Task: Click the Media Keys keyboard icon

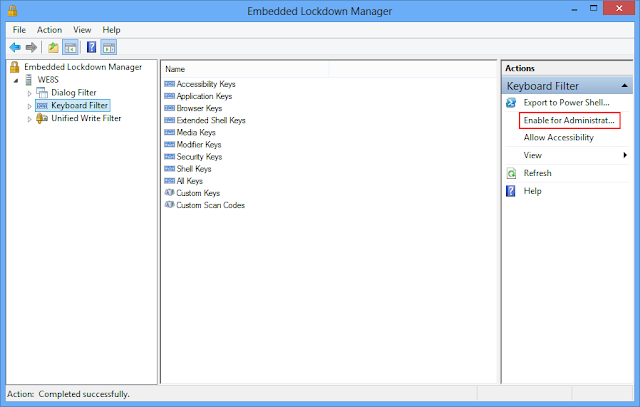Action: [x=169, y=132]
